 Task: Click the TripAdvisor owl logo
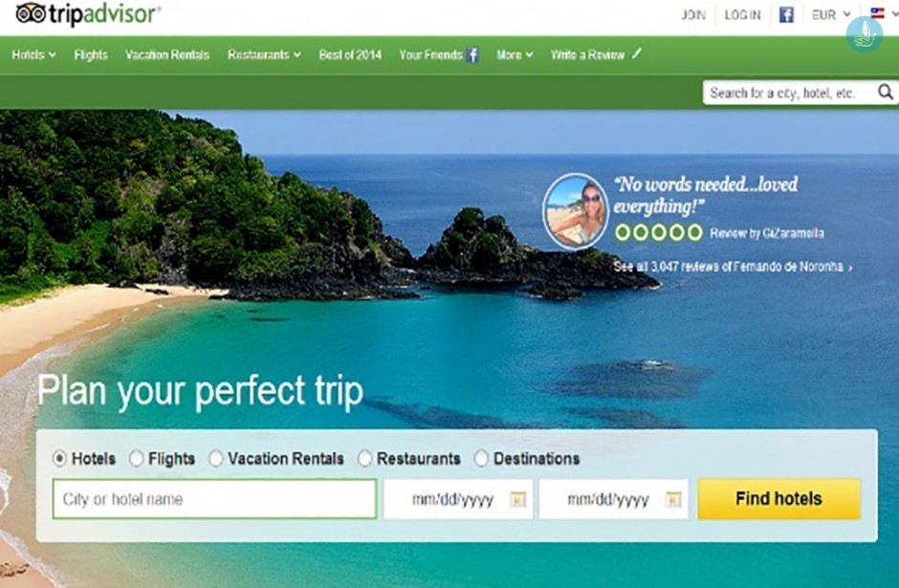(x=31, y=13)
